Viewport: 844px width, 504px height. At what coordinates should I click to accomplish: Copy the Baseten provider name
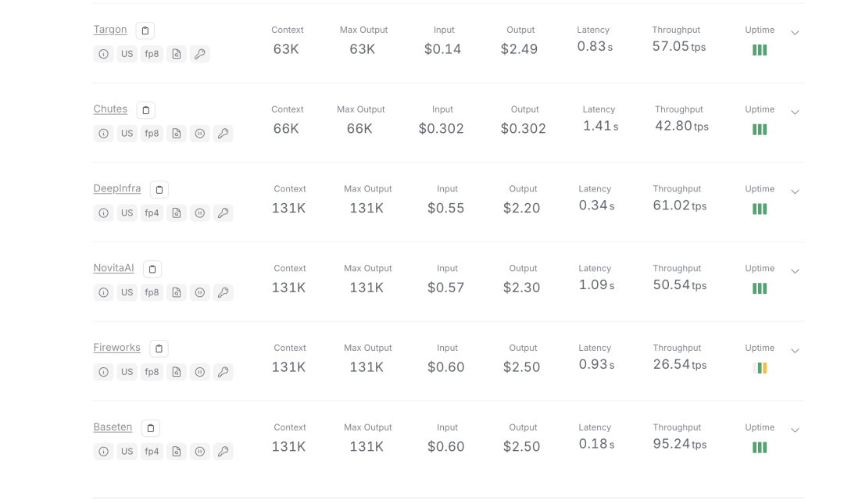point(150,427)
